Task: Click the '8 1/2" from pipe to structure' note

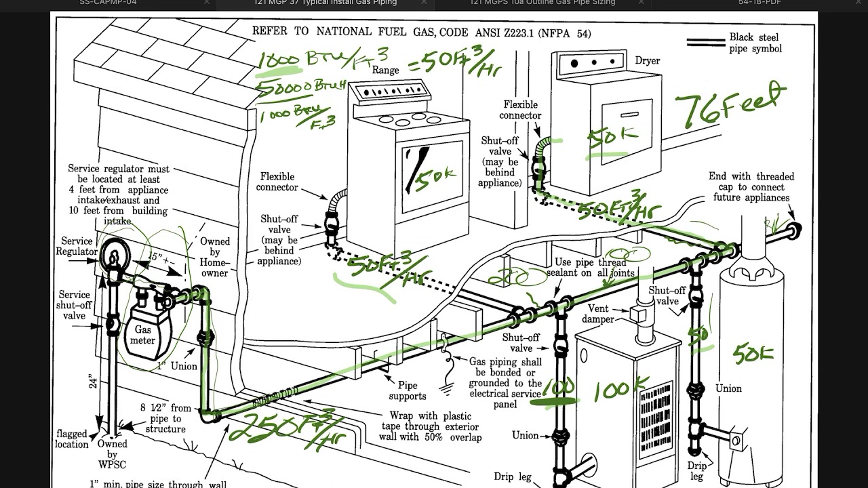Action: click(x=165, y=418)
